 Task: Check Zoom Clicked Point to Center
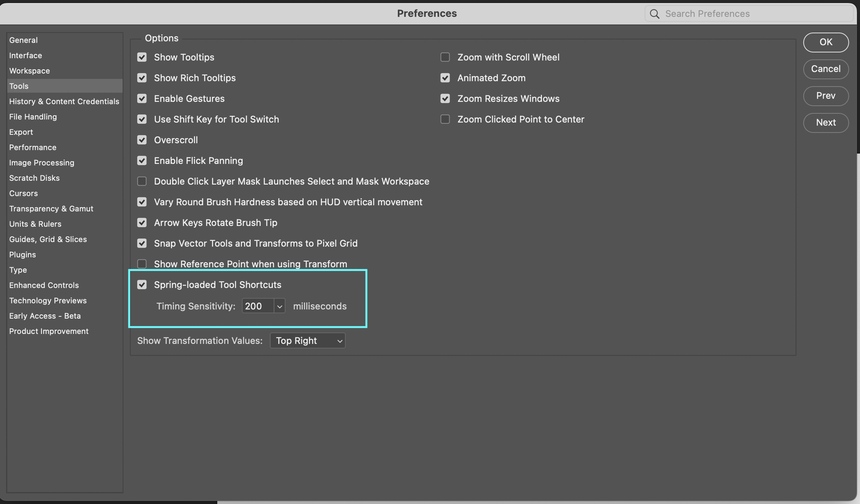[445, 119]
